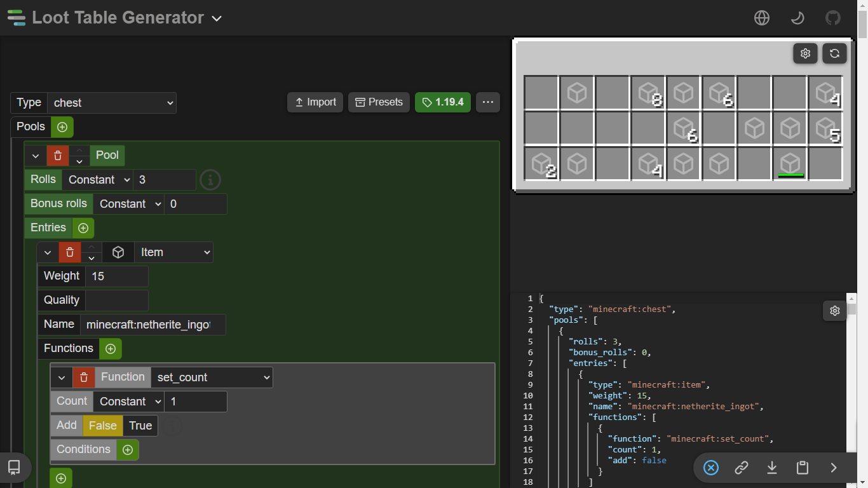This screenshot has height=488, width=868.
Task: Copy JSON output to clipboard
Action: point(803,468)
